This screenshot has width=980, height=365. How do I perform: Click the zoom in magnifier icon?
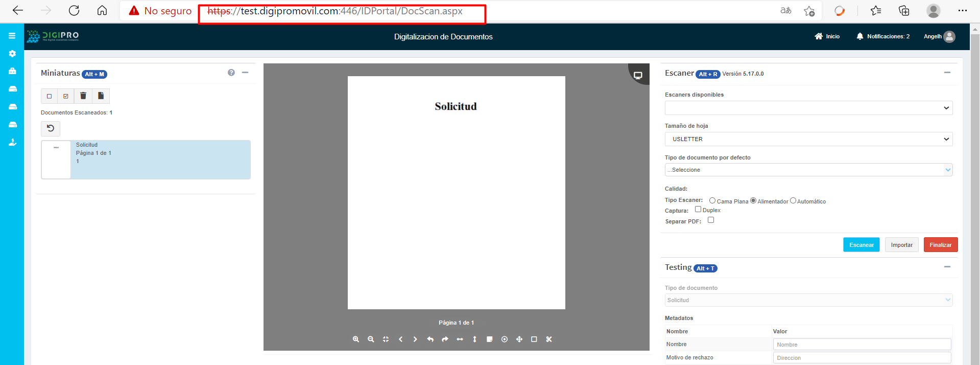pyautogui.click(x=356, y=339)
